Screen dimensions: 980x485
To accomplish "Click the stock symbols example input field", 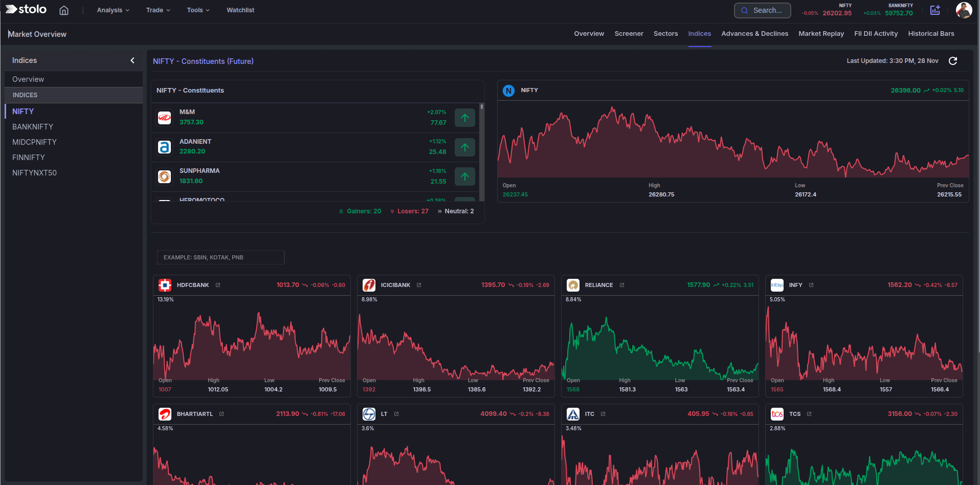I will point(220,257).
